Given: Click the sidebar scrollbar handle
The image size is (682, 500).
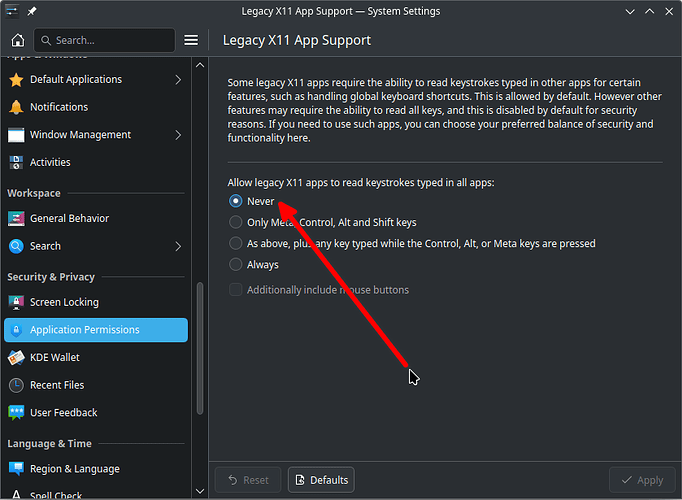Looking at the screenshot, I should 200,348.
